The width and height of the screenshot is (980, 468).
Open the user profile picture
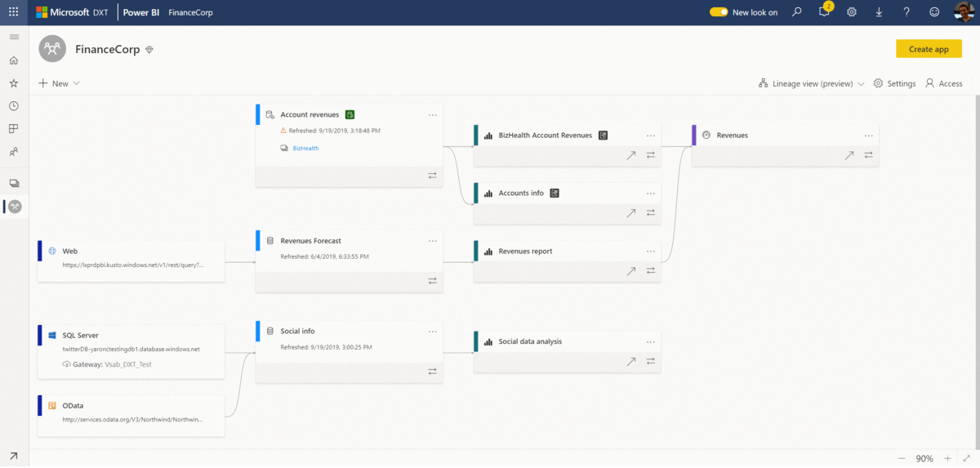pyautogui.click(x=964, y=12)
